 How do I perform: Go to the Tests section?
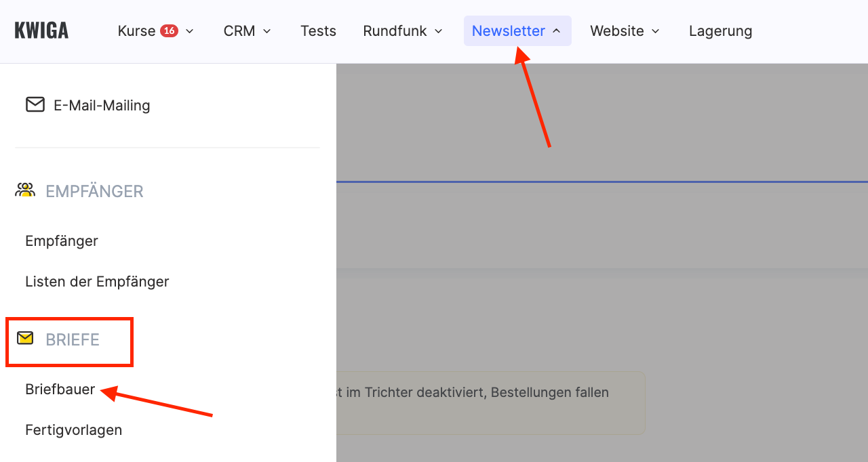coord(318,30)
